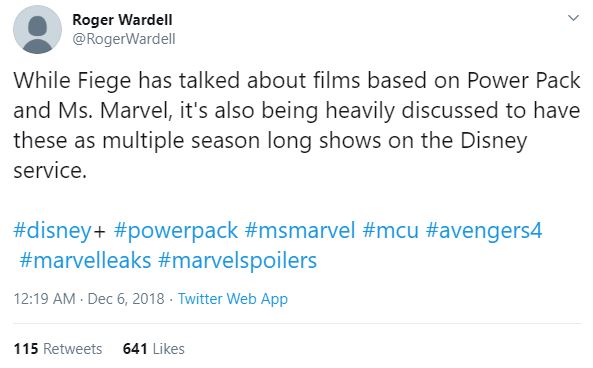Click the 115 retweet count number
Screen dimensions: 593x368
[26, 349]
